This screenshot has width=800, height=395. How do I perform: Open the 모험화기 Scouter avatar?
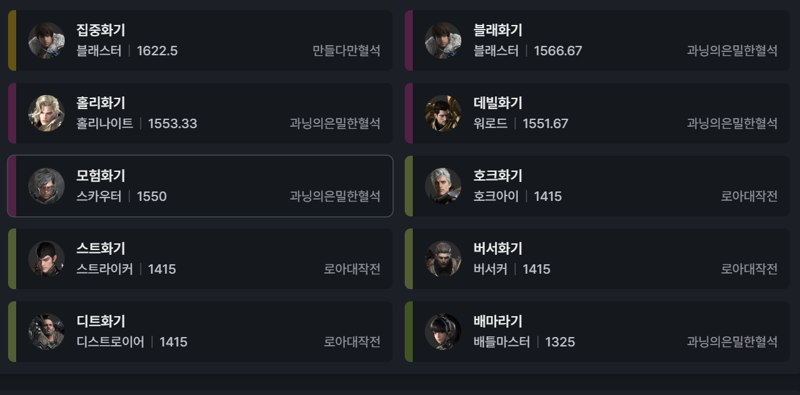pos(46,186)
